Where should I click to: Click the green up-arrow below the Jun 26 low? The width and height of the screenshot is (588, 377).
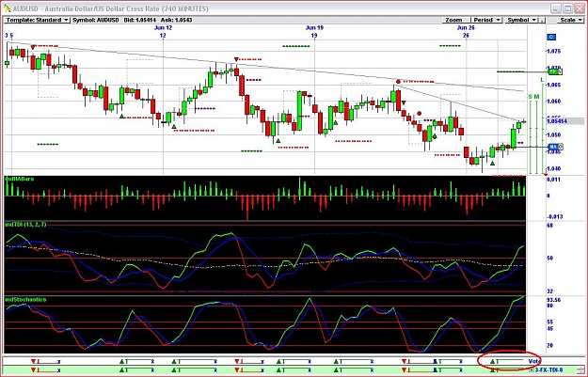pyautogui.click(x=492, y=163)
